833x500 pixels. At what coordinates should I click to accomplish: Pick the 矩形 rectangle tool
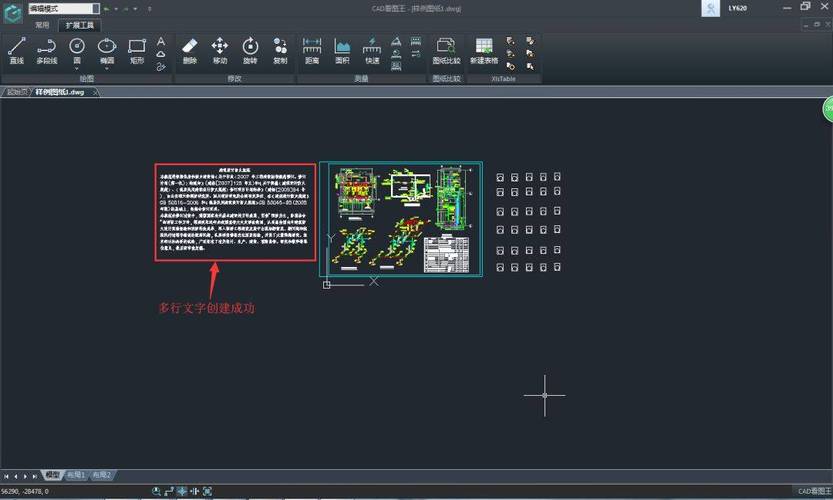click(x=137, y=50)
